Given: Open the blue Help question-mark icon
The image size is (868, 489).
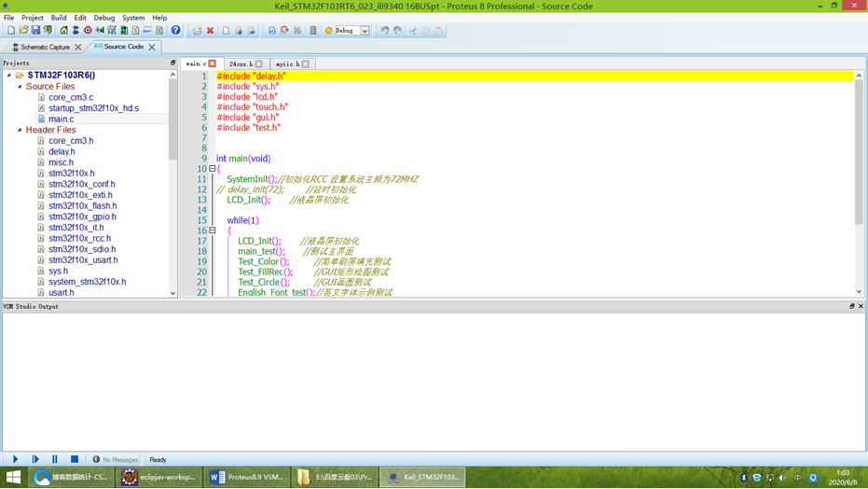Looking at the screenshot, I should (x=175, y=31).
